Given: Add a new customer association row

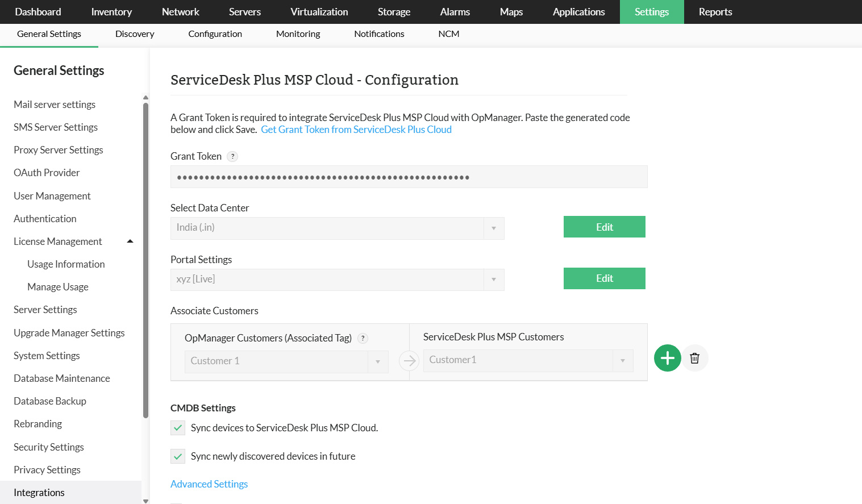Looking at the screenshot, I should coord(667,358).
